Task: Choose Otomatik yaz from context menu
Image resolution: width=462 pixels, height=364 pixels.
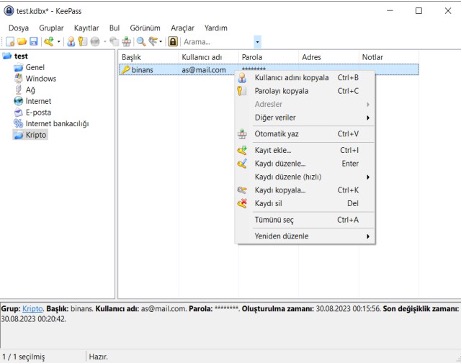Action: click(305, 134)
